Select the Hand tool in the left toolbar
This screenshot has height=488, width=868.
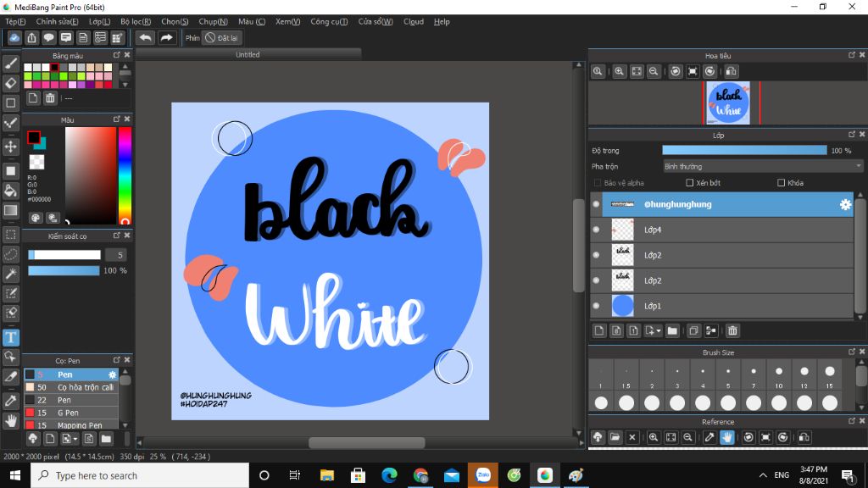pyautogui.click(x=10, y=421)
